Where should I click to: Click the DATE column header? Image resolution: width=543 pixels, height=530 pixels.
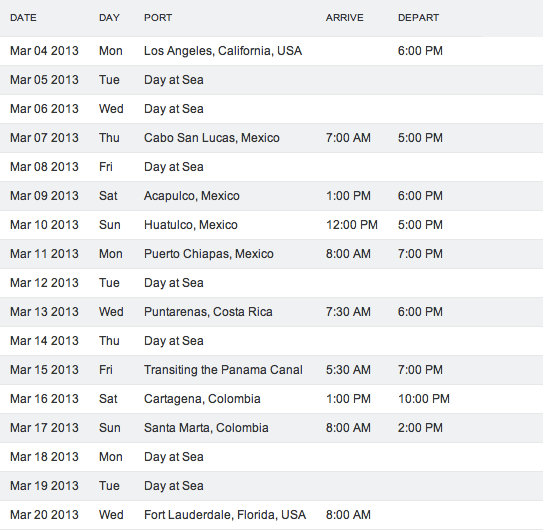point(23,18)
